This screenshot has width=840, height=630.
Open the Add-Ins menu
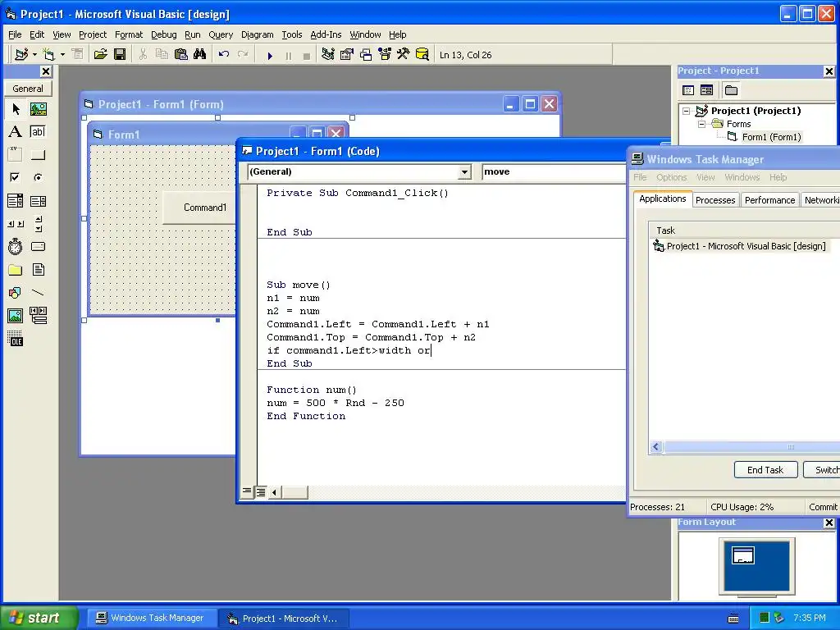click(x=326, y=34)
